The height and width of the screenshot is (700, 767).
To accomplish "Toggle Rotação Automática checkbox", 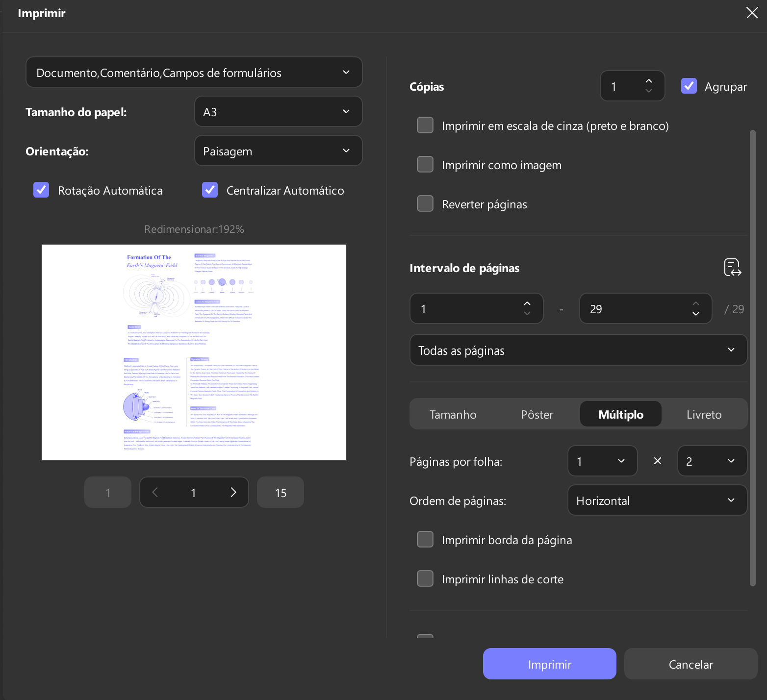I will [x=41, y=190].
